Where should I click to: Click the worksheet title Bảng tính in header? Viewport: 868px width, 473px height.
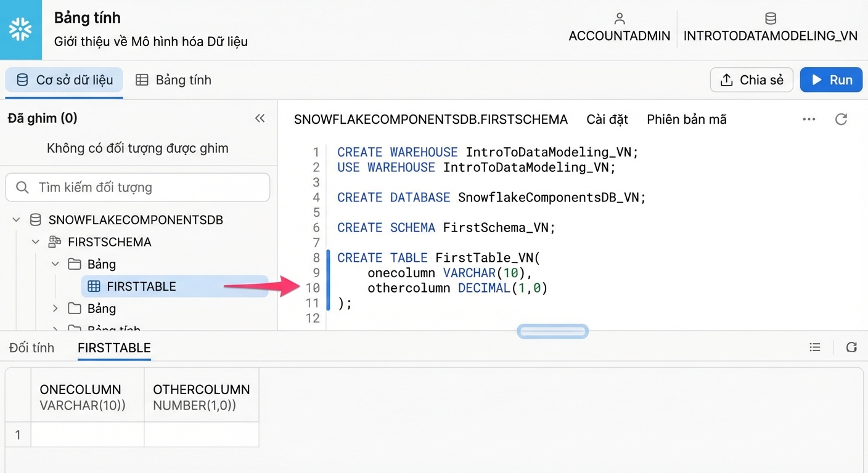[x=88, y=18]
